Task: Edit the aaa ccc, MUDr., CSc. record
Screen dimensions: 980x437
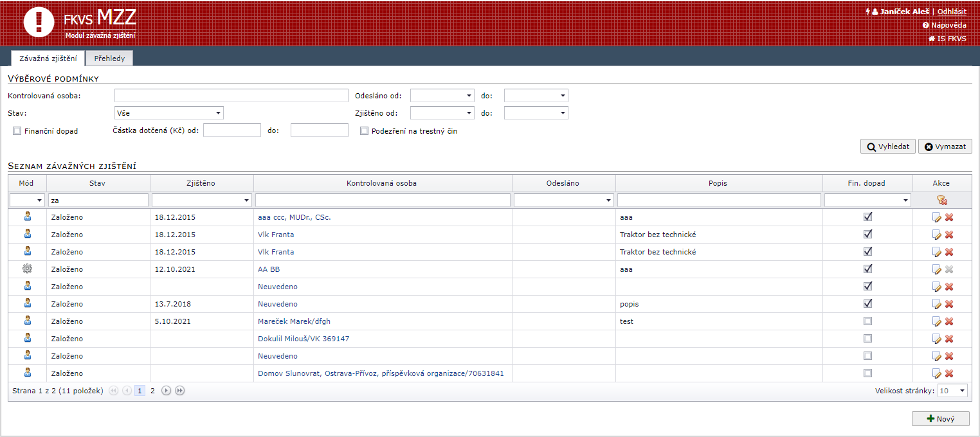Action: coord(937,217)
